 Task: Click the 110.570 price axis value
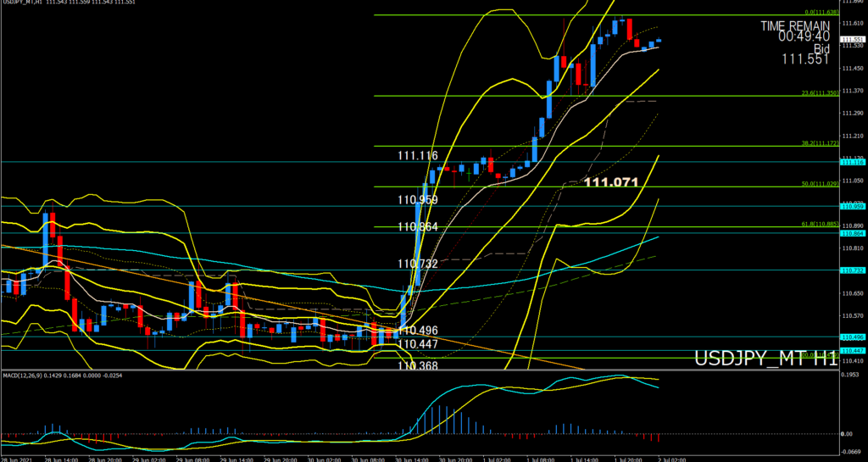(853, 316)
